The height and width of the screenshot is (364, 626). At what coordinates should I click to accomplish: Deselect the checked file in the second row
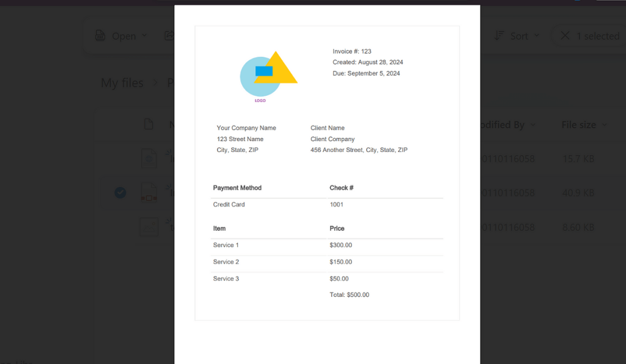click(x=120, y=192)
